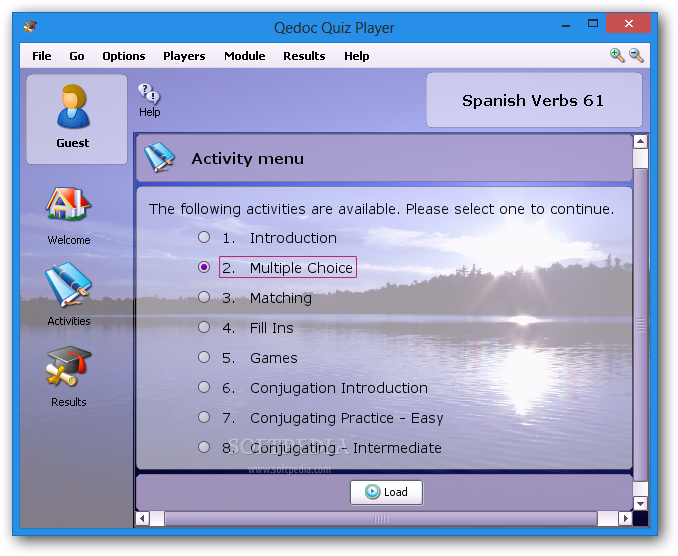
Task: Click the vertical scrollbar up arrow
Action: 640,142
